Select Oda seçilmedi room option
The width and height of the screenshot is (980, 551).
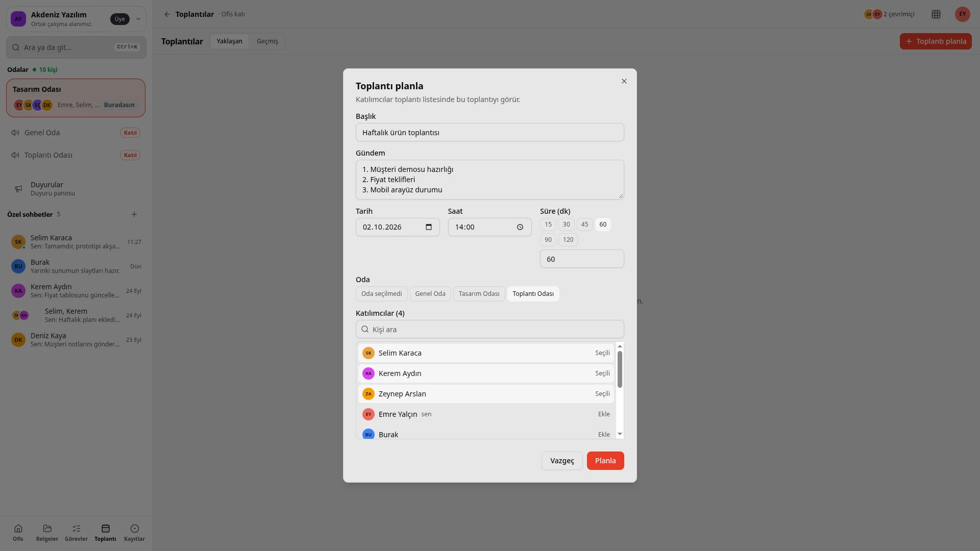click(381, 294)
